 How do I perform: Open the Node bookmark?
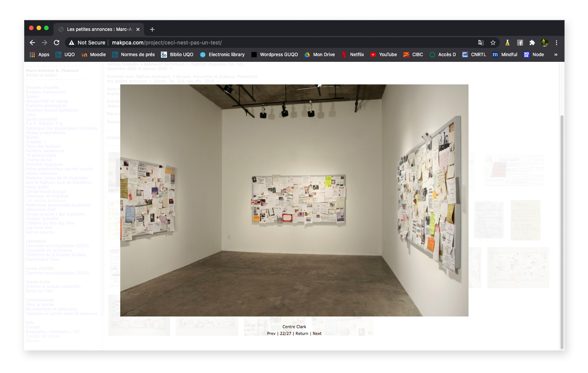coord(534,55)
